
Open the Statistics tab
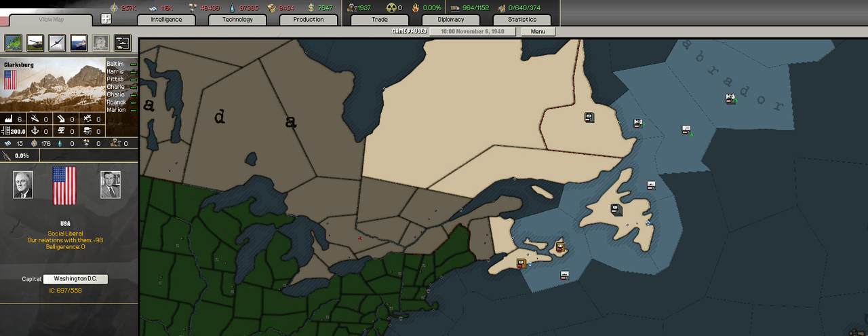pyautogui.click(x=522, y=20)
